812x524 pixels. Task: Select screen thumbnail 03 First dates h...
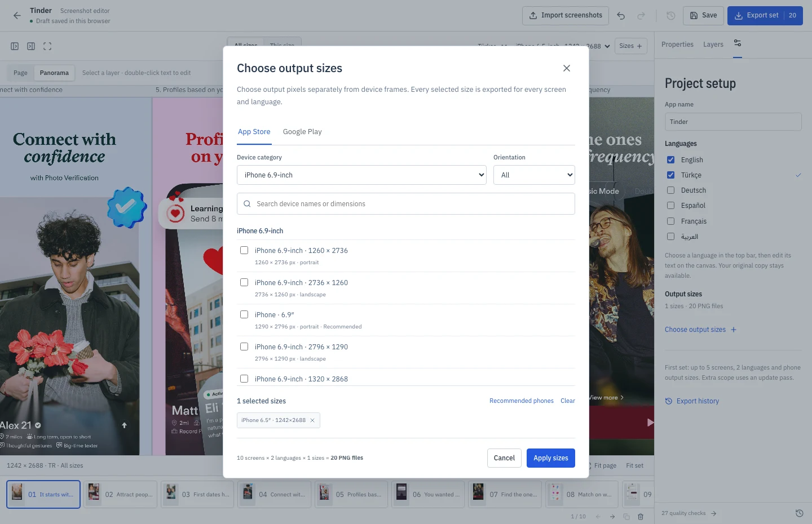197,495
